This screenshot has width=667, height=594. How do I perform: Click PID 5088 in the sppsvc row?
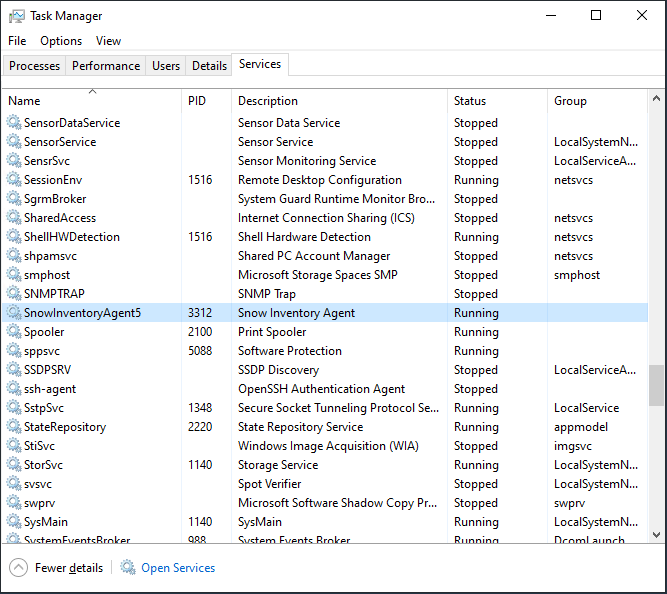(x=200, y=351)
